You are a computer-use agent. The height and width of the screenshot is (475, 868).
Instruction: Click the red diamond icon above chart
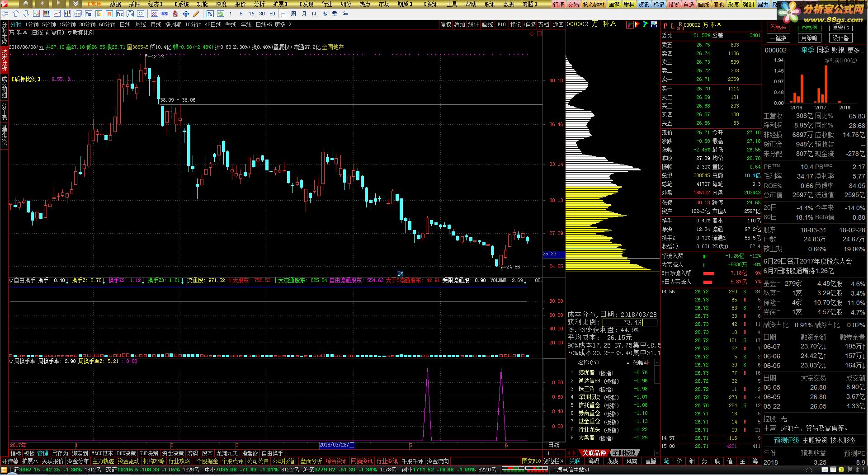(x=532, y=34)
